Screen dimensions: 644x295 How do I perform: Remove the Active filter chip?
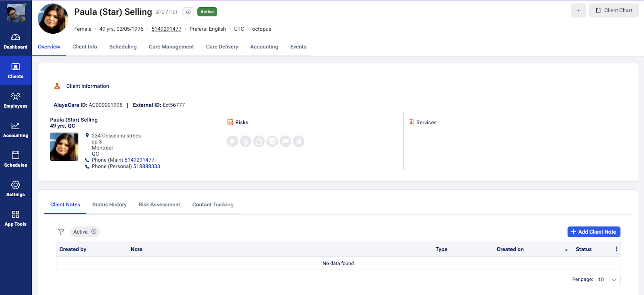pos(94,231)
